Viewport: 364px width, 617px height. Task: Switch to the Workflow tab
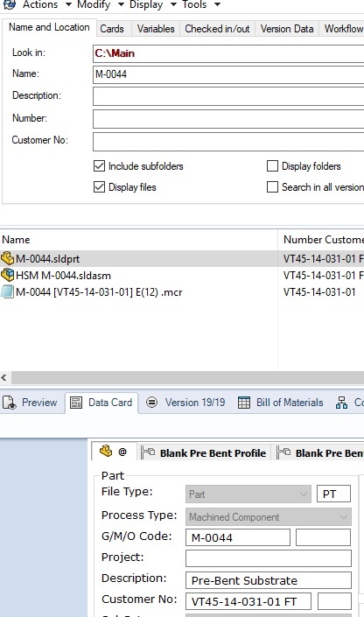[x=343, y=29]
